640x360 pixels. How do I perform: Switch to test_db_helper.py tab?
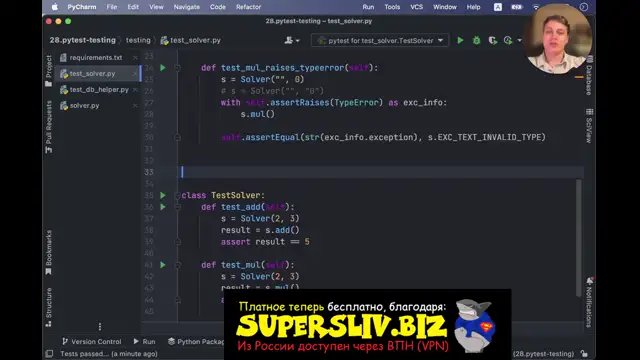(x=99, y=89)
